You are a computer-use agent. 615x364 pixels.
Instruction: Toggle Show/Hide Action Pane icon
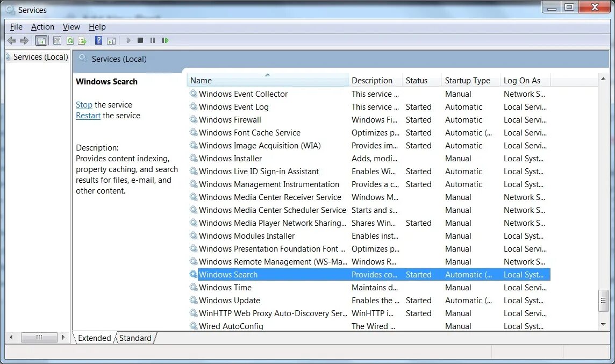point(111,40)
